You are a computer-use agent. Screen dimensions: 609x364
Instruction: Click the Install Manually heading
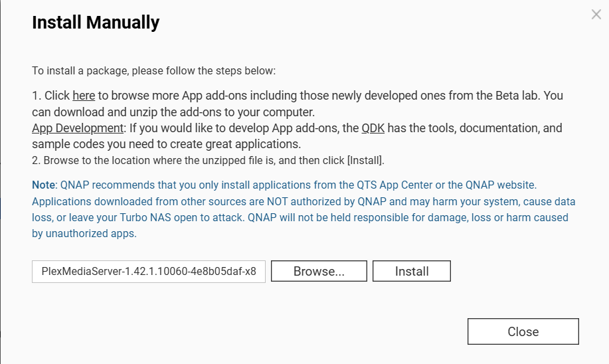tap(96, 23)
